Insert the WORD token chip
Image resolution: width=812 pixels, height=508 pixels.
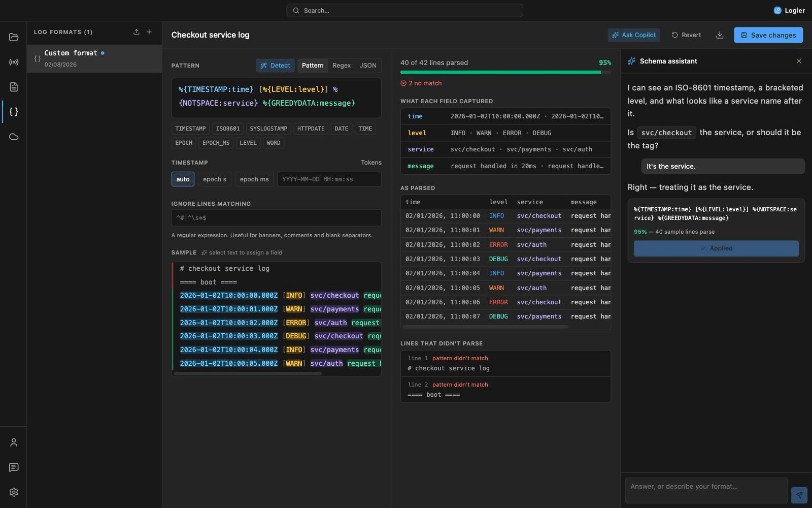(274, 143)
